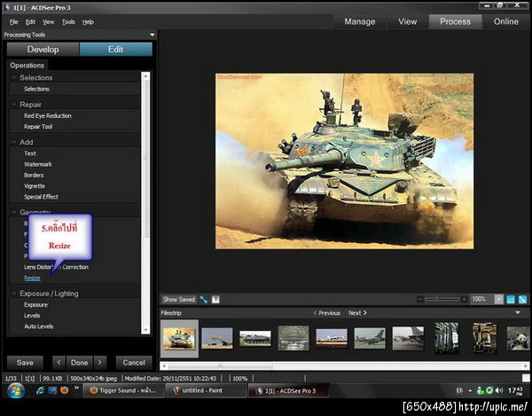The image size is (532, 416).
Task: Show hidden system tray icons arrow
Action: [470, 390]
